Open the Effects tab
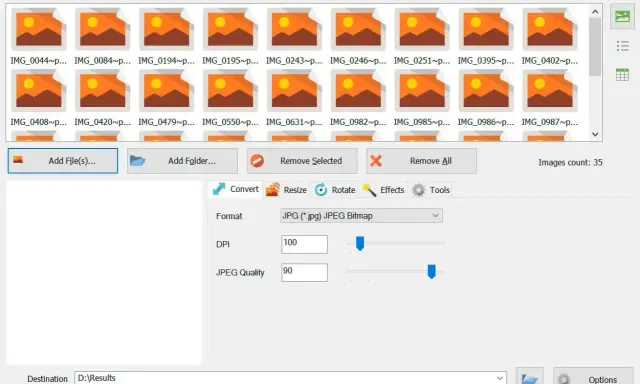The image size is (640, 384). [x=383, y=190]
